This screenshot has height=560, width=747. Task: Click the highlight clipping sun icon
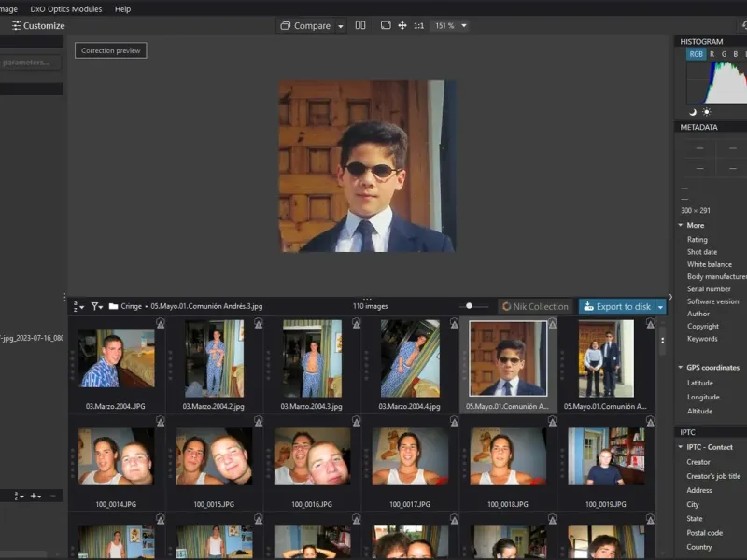coord(706,112)
